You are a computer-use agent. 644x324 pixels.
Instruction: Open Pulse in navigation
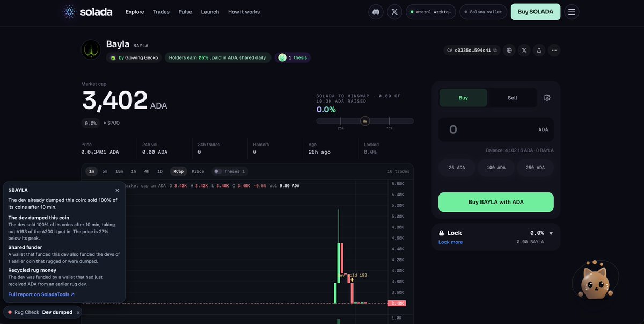(185, 12)
